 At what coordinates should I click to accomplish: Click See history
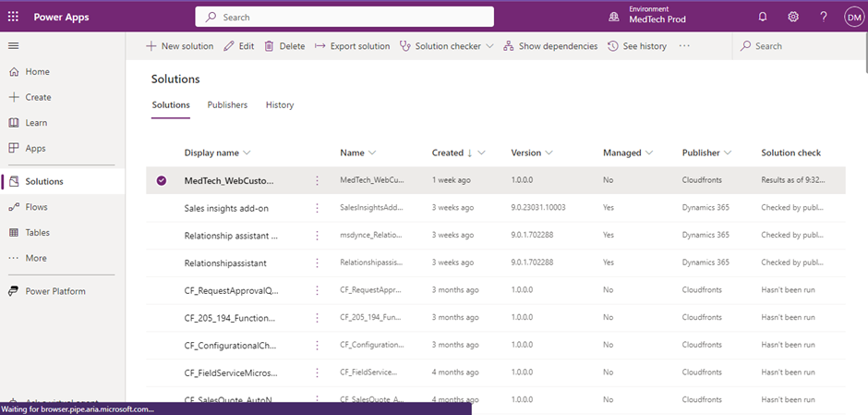(636, 46)
